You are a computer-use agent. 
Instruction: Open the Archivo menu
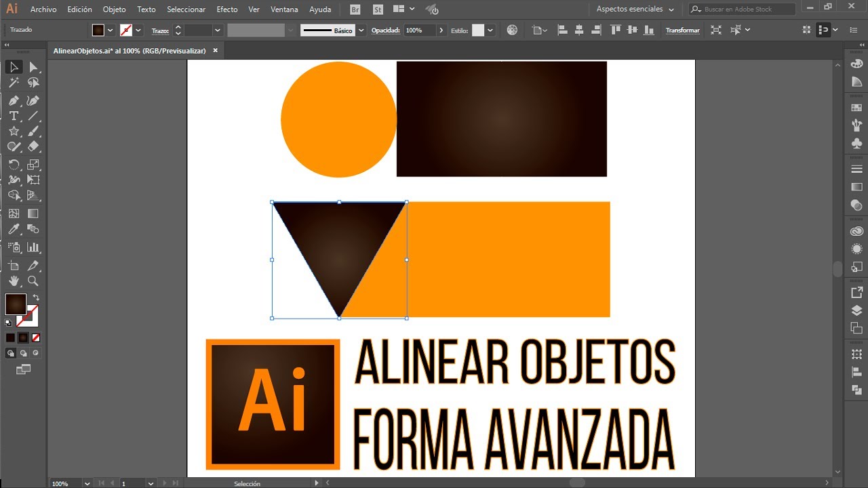tap(43, 9)
